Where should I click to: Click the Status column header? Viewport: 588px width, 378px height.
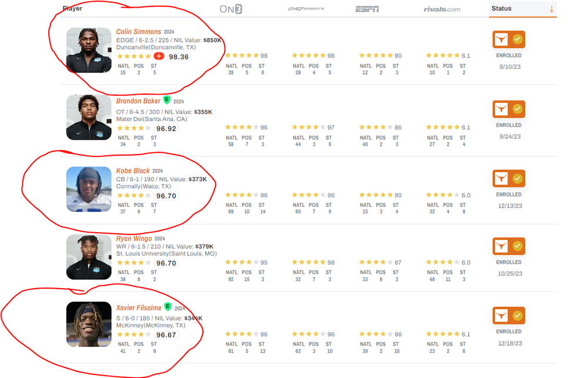(502, 8)
